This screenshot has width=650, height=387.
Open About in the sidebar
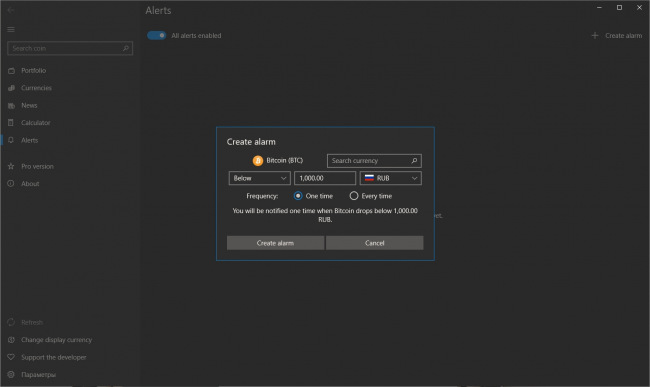(30, 184)
